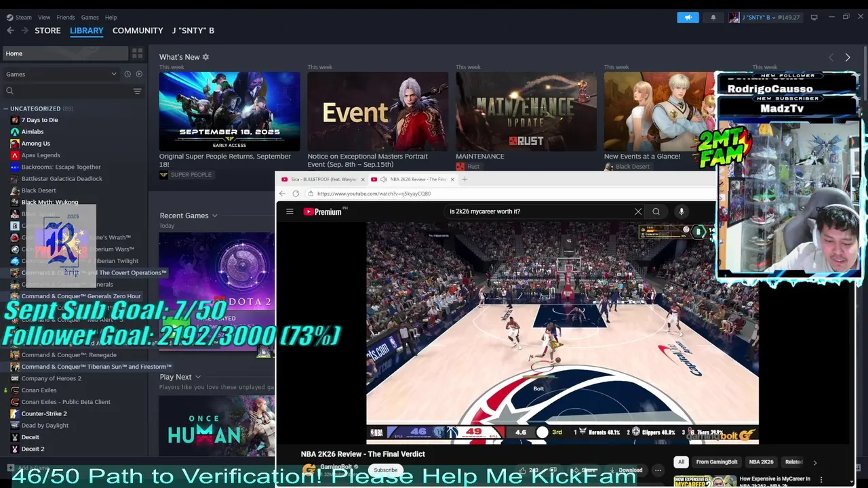868x488 pixels.
Task: Select Company of Heroes 2 in list
Action: point(51,378)
